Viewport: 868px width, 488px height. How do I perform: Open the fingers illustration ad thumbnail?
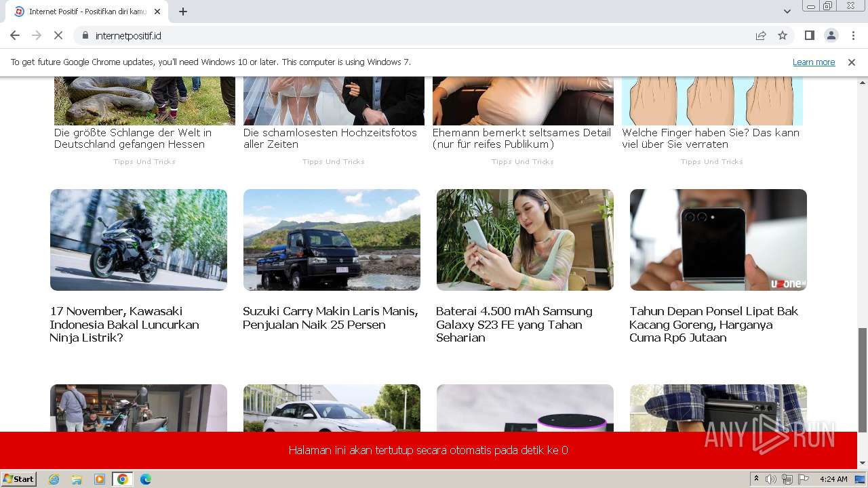pos(712,101)
